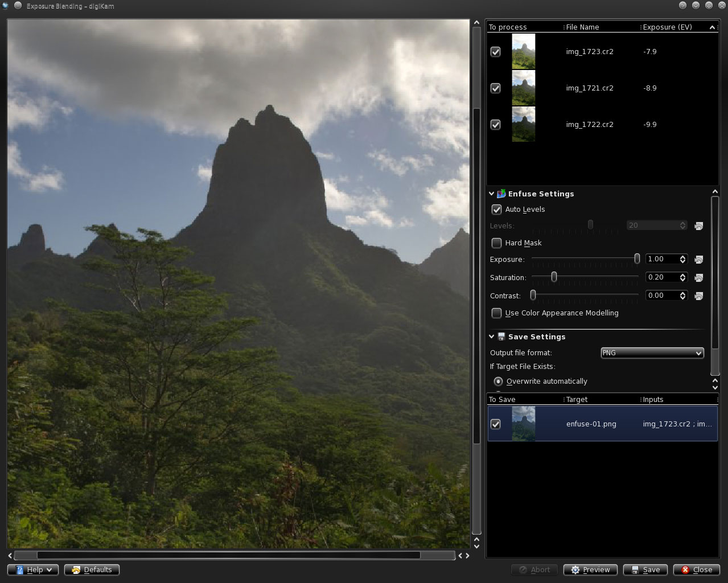This screenshot has width=728, height=583.
Task: Click the Help question mark icon
Action: (x=19, y=569)
